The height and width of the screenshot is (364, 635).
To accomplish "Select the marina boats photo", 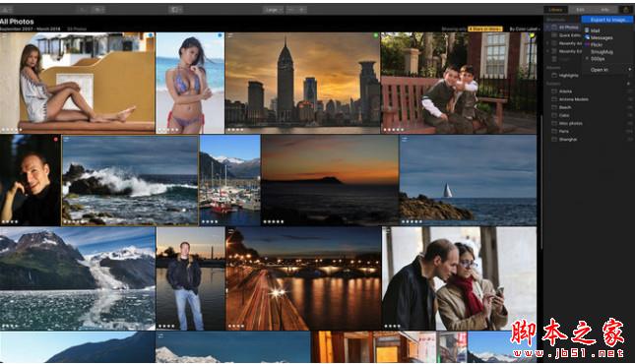I will click(230, 181).
